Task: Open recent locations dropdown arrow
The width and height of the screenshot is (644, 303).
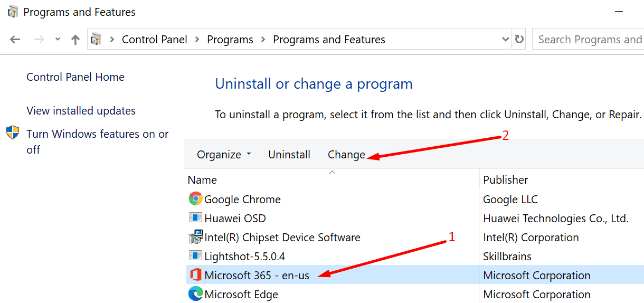Action: (x=58, y=40)
